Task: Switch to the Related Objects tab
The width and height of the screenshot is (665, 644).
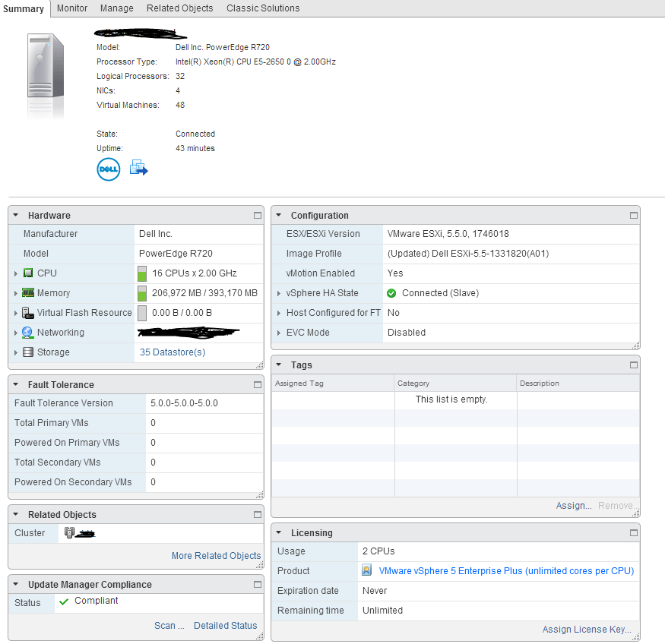Action: 180,8
